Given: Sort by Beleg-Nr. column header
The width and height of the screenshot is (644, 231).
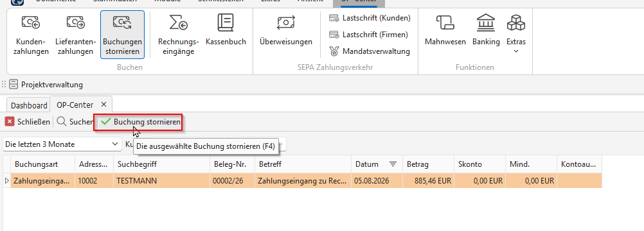Looking at the screenshot, I should [232, 164].
